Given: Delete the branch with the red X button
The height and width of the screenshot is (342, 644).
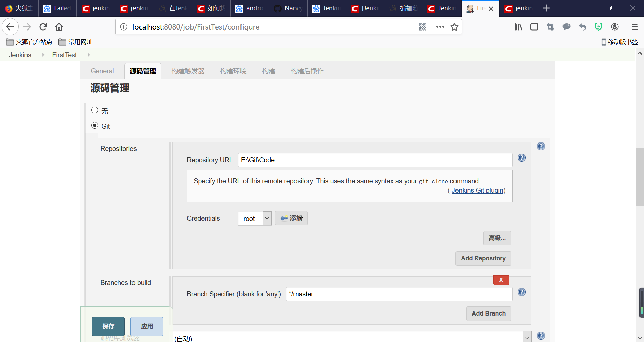Looking at the screenshot, I should click(x=501, y=280).
